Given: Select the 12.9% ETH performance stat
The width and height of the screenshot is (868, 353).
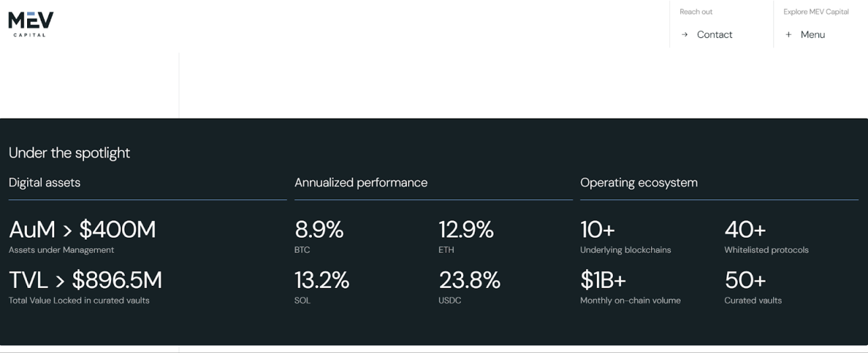Looking at the screenshot, I should [466, 230].
